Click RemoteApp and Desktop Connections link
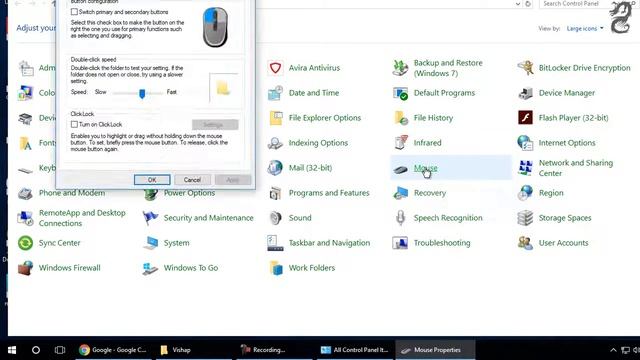This screenshot has width=640, height=360. pos(82,218)
